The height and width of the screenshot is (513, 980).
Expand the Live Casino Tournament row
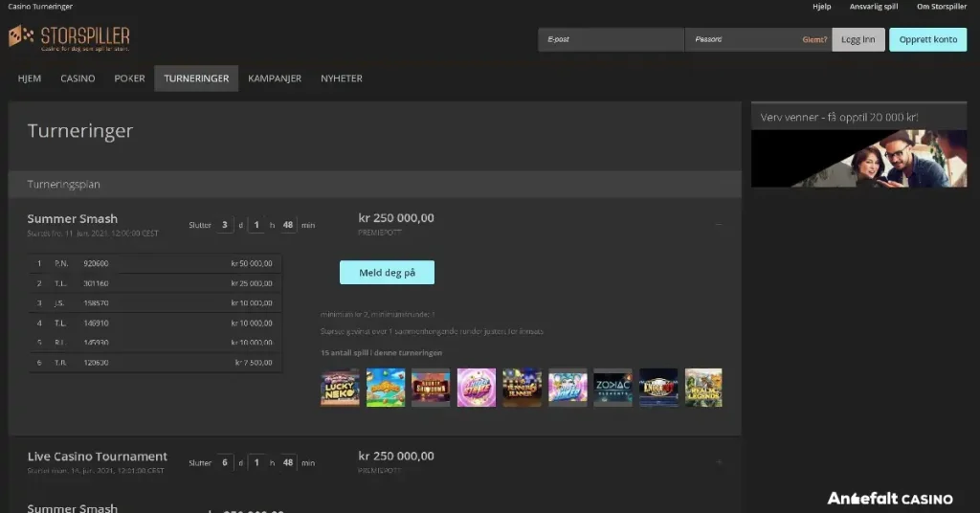coord(719,462)
